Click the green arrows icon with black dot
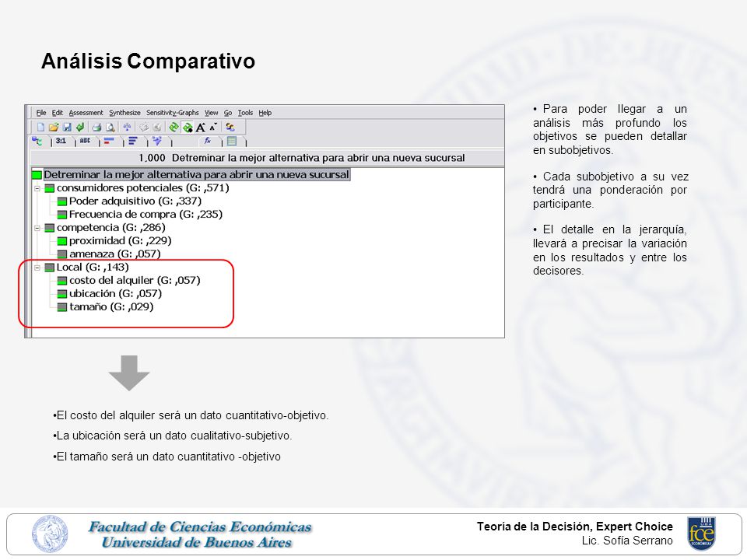This screenshot has height=560, width=747. pyautogui.click(x=188, y=127)
